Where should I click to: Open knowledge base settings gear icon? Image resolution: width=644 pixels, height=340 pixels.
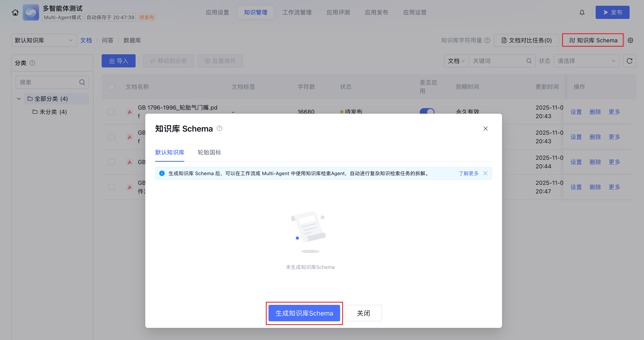point(630,40)
